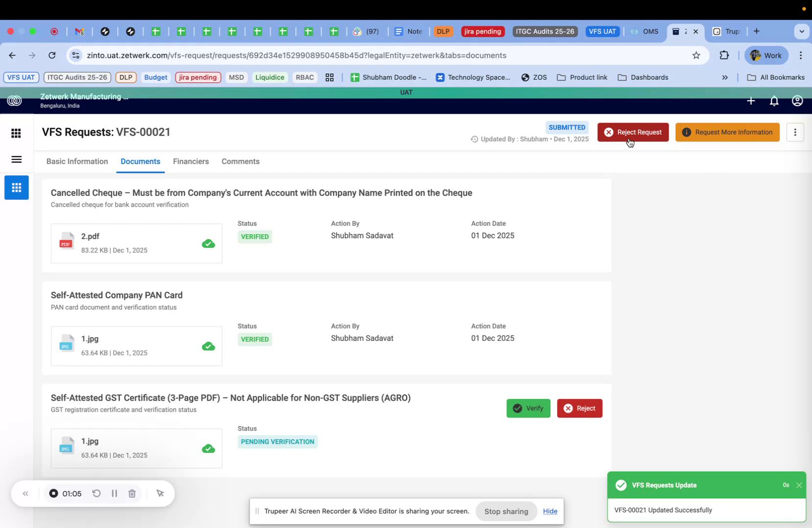Pause the screen recording
This screenshot has height=528, width=812.
114,493
